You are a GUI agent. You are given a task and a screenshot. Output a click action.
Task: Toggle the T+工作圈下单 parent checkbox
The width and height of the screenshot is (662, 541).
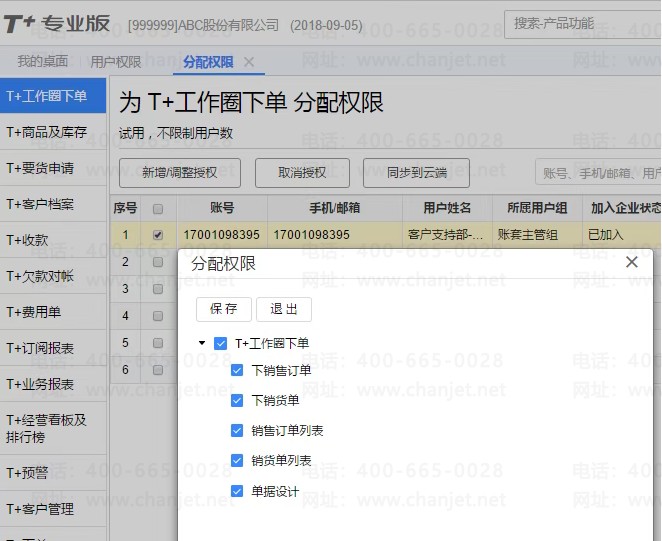click(220, 343)
